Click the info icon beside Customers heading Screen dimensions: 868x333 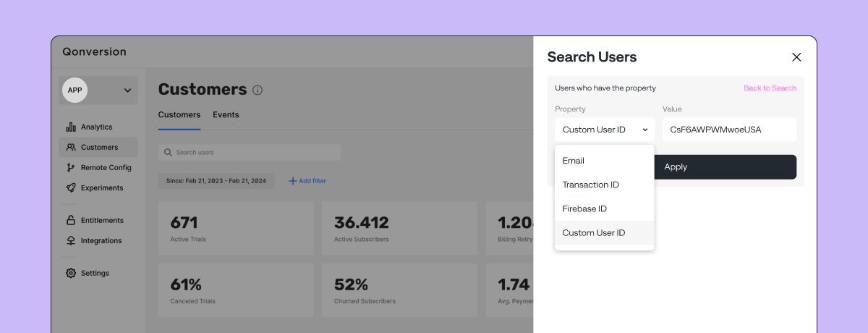coord(258,90)
